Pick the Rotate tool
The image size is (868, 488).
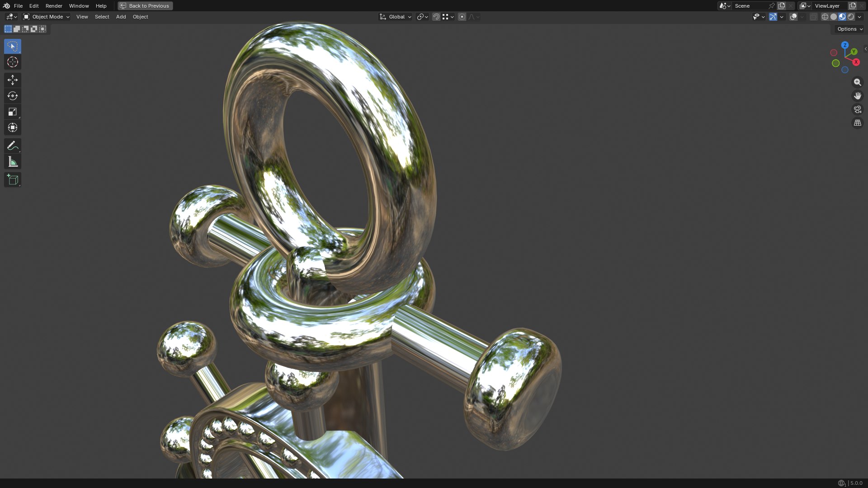(x=12, y=96)
